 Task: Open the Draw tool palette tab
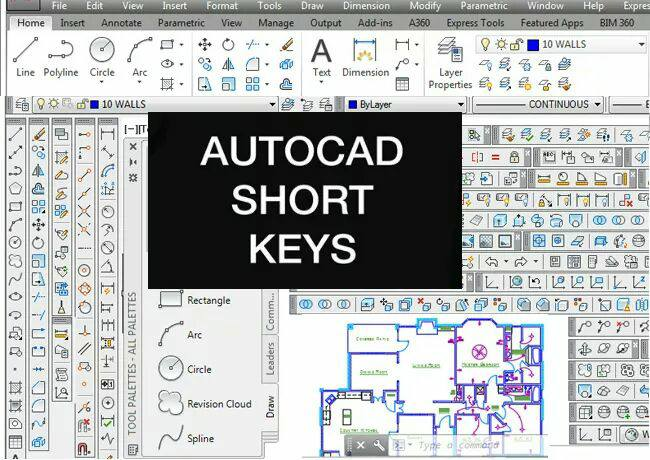pyautogui.click(x=270, y=407)
